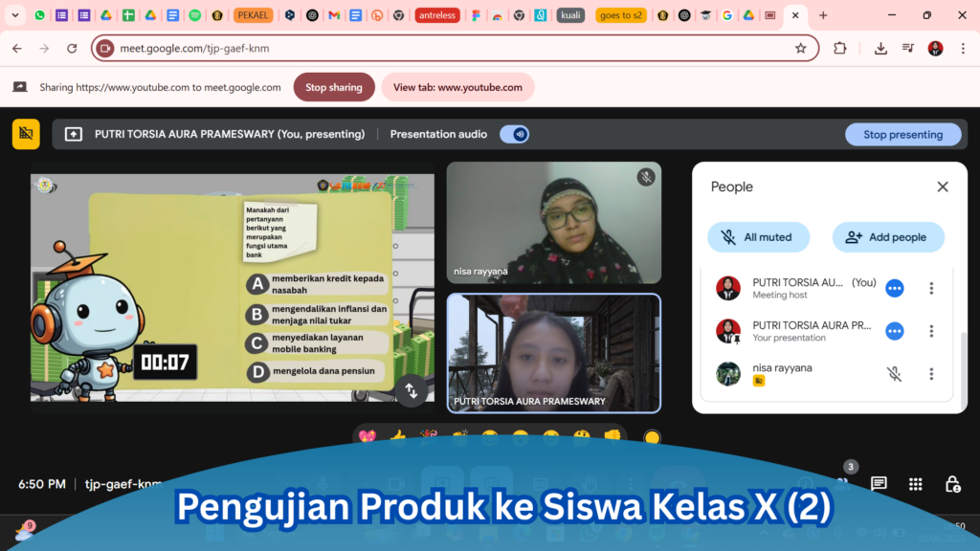Click the yellow captions-off icon at top left
This screenshot has width=980, height=551.
[26, 135]
